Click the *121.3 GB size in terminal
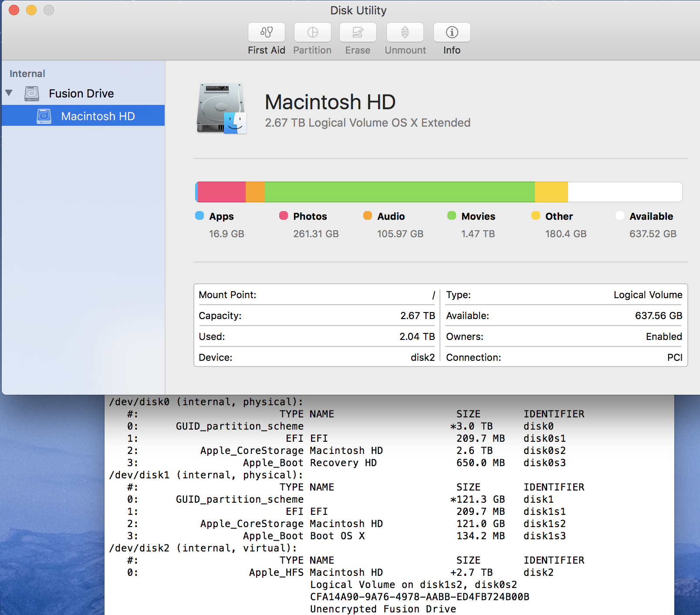 (x=477, y=499)
